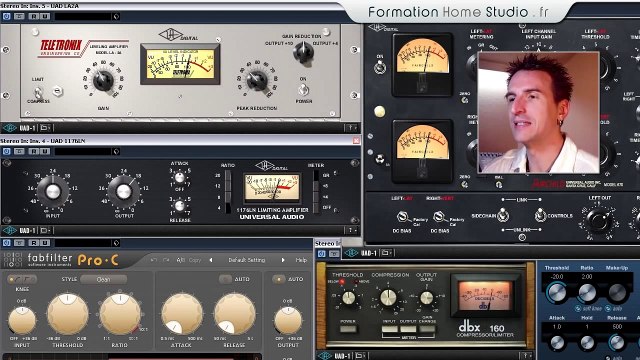The width and height of the screenshot is (640, 360).
Task: Select the meter OFF button on 1176LN
Action: point(316,207)
